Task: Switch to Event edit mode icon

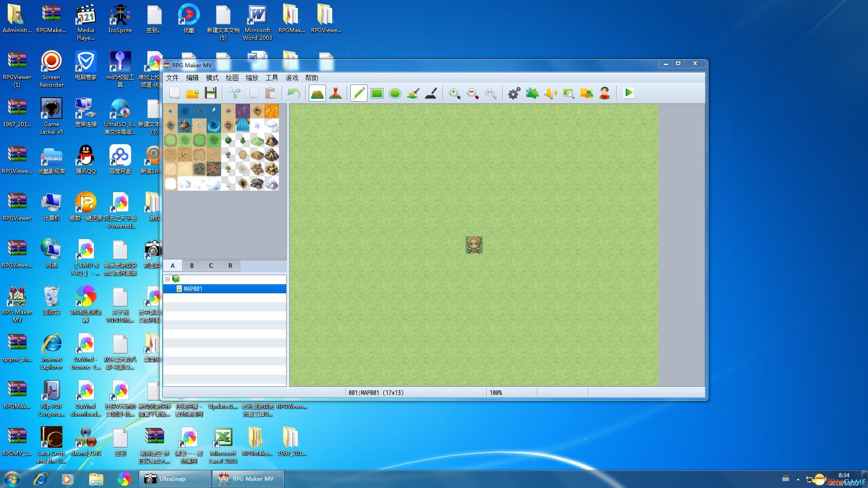Action: pos(335,93)
